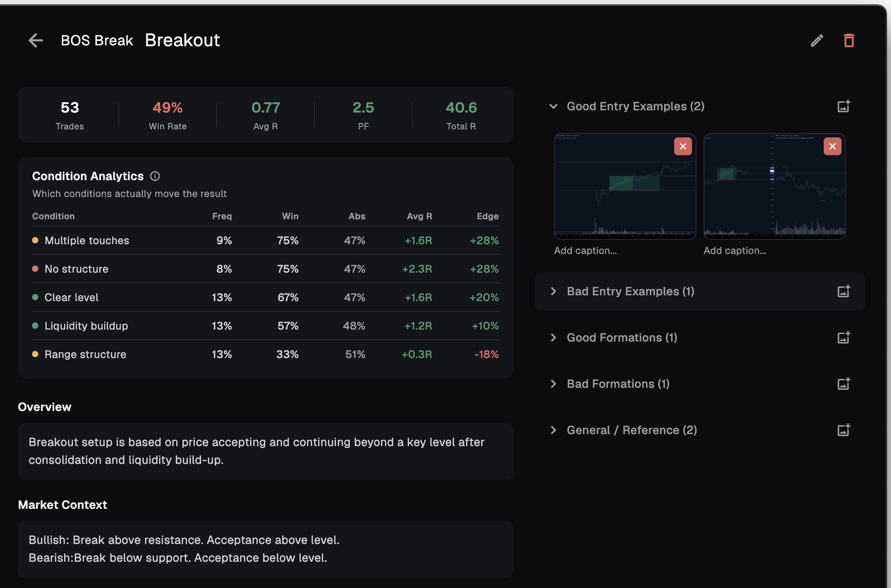Add caption under the first example image
The height and width of the screenshot is (588, 891).
[585, 251]
